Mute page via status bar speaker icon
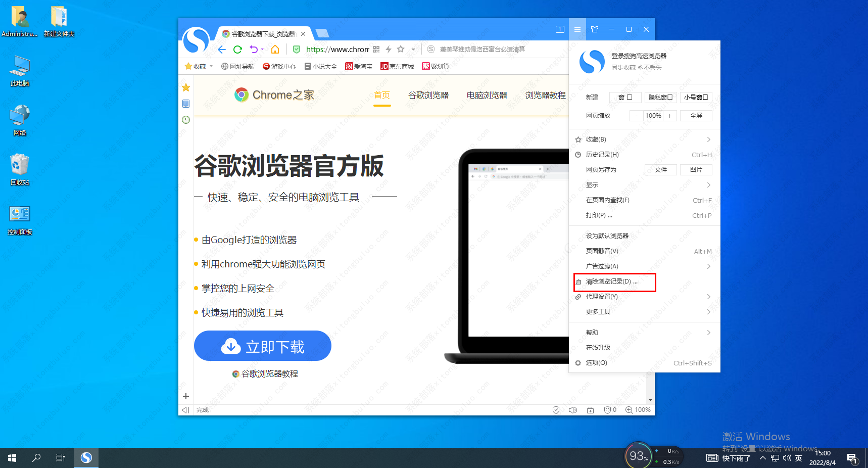868x468 pixels. coord(573,410)
